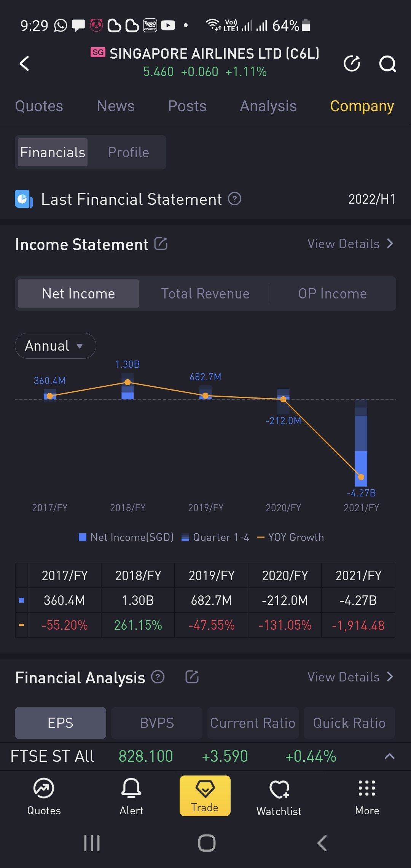The image size is (411, 868).
Task: Select the Current Ratio metric
Action: tap(253, 723)
